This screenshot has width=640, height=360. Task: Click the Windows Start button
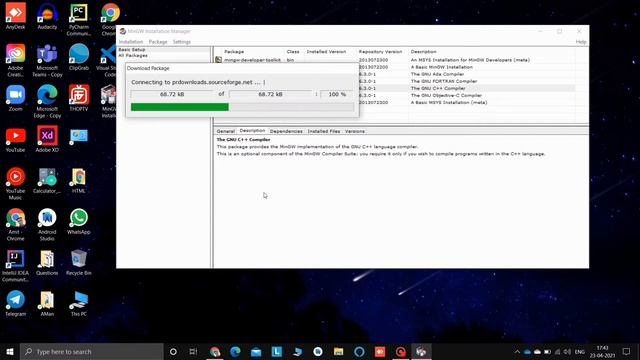click(x=10, y=351)
